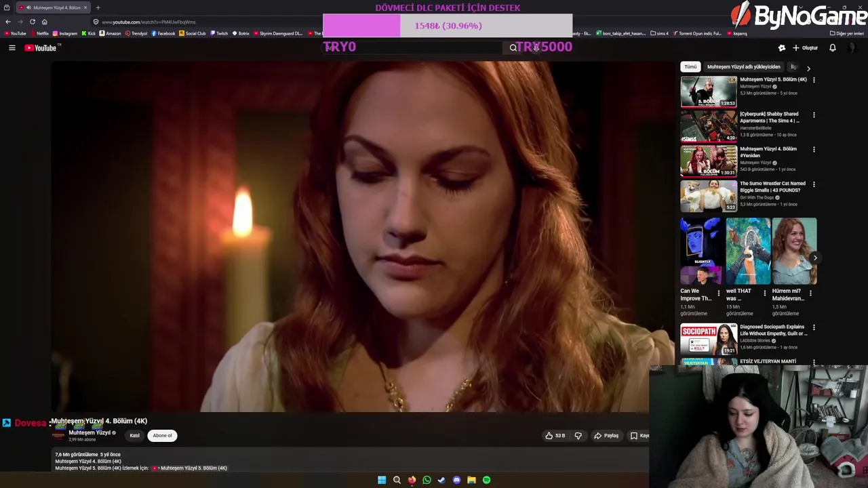This screenshot has width=868, height=488.
Task: Open the Trendyol bookmark
Action: pos(136,33)
